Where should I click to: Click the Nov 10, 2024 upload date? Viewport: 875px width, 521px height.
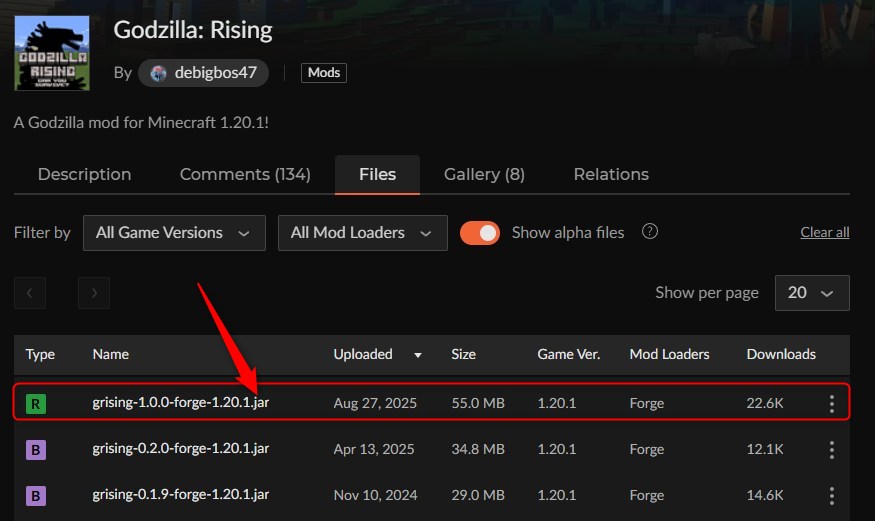coord(376,495)
